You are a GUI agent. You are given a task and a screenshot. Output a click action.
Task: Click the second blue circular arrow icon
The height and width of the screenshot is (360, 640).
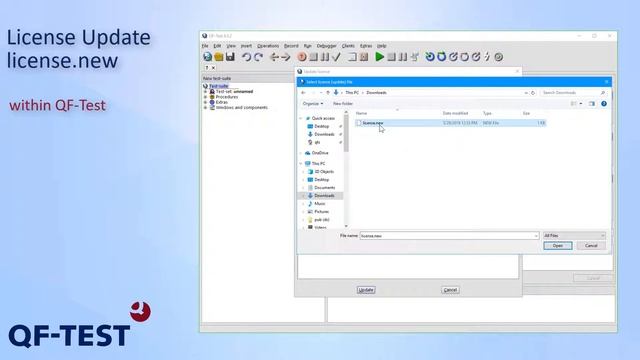[441, 57]
